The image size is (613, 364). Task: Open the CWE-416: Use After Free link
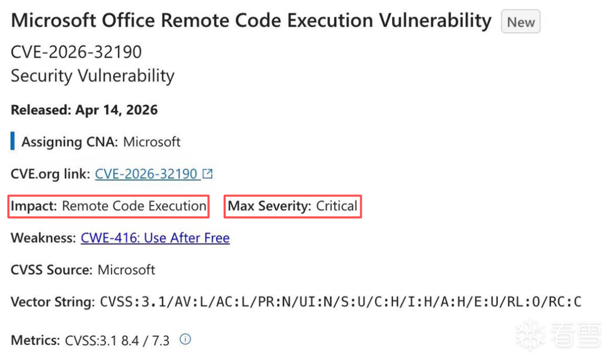tap(155, 238)
